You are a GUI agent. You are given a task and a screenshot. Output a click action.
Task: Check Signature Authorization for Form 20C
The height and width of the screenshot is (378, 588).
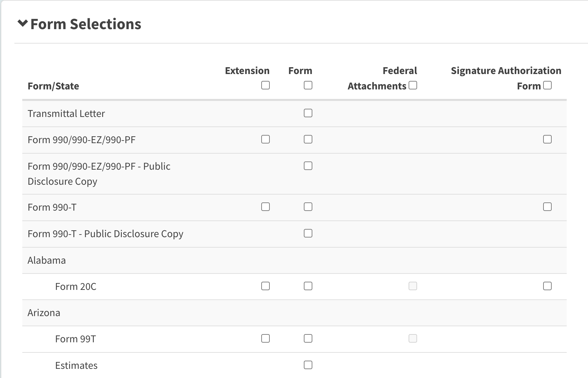point(547,286)
